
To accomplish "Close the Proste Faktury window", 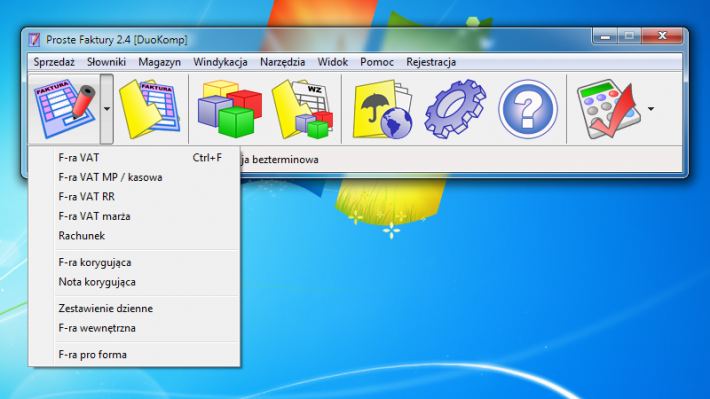I will [662, 36].
